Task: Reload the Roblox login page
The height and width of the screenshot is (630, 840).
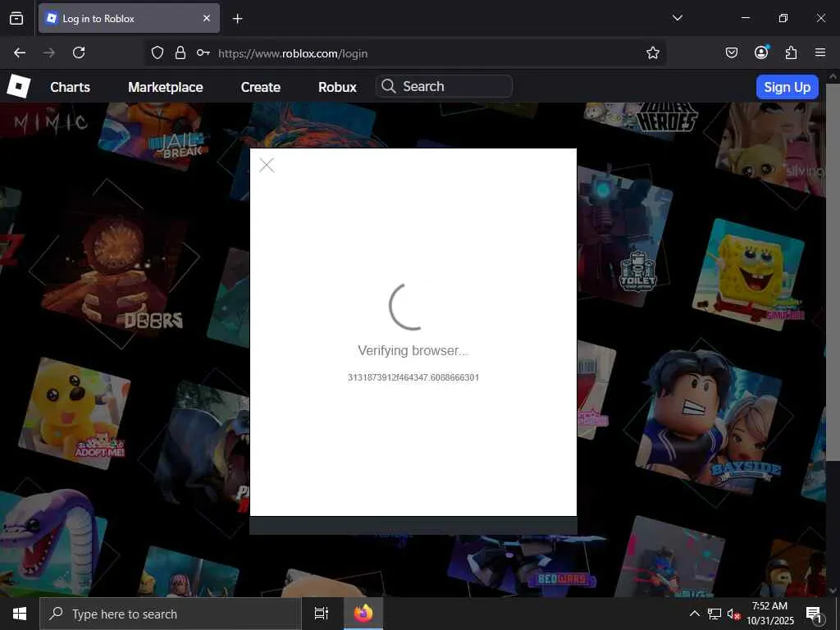Action: pyautogui.click(x=79, y=52)
